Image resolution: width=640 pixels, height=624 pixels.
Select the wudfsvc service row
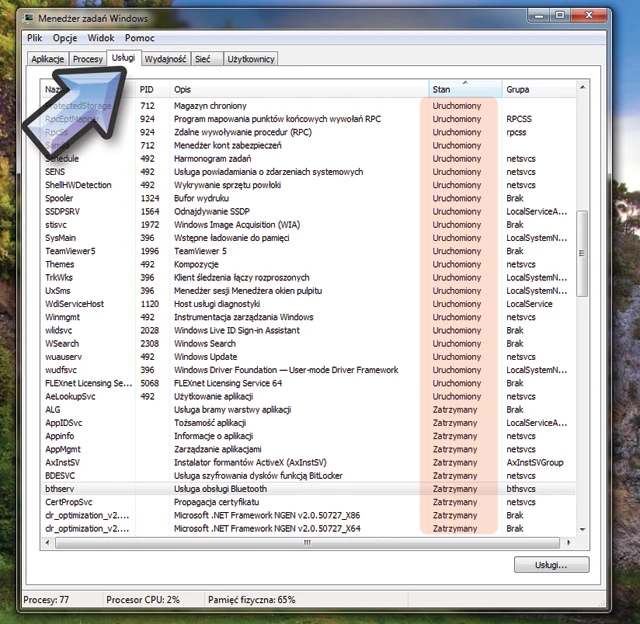pyautogui.click(x=308, y=370)
